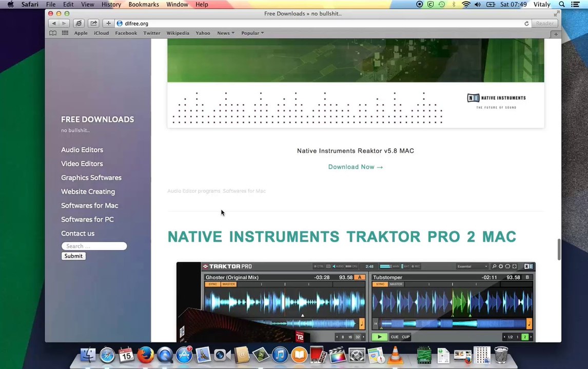Screen dimensions: 588x369
Task: Open the Trash in the Dock
Action: [501, 355]
